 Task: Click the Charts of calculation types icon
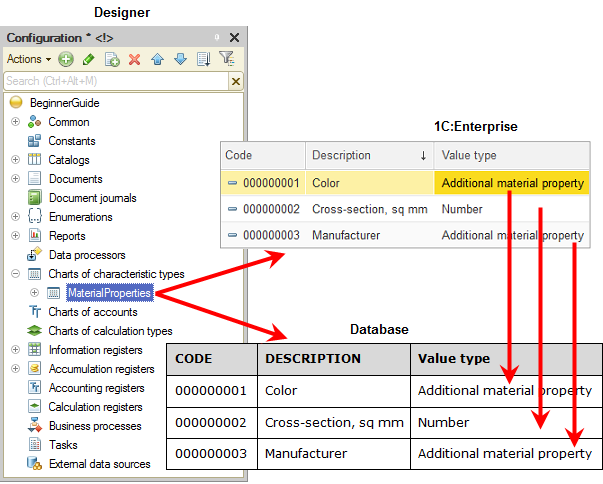point(34,331)
